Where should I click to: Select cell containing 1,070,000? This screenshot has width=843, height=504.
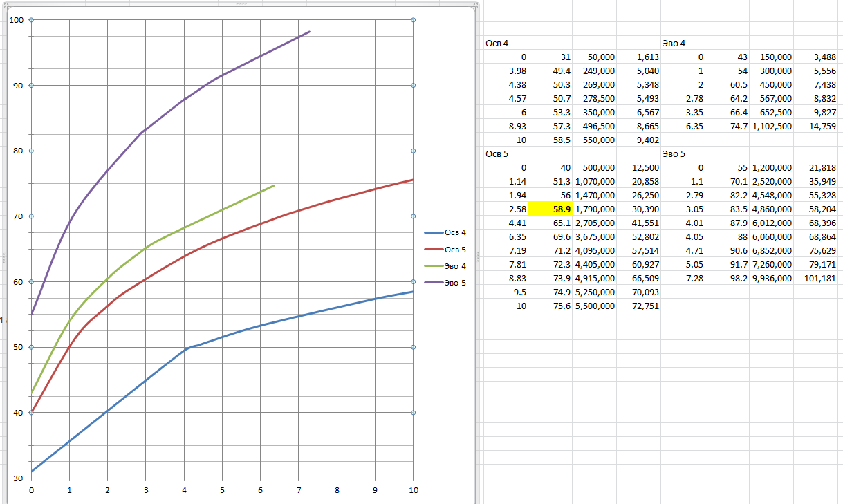(x=595, y=181)
